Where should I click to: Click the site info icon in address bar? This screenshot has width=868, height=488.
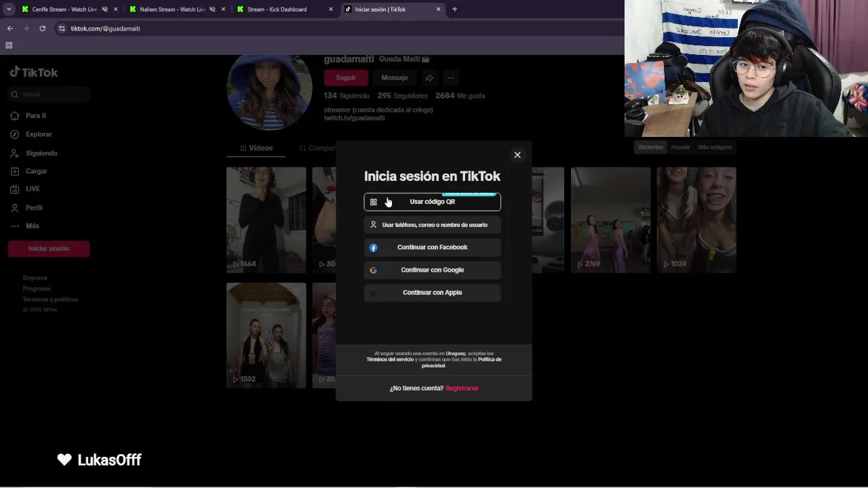[x=62, y=28]
